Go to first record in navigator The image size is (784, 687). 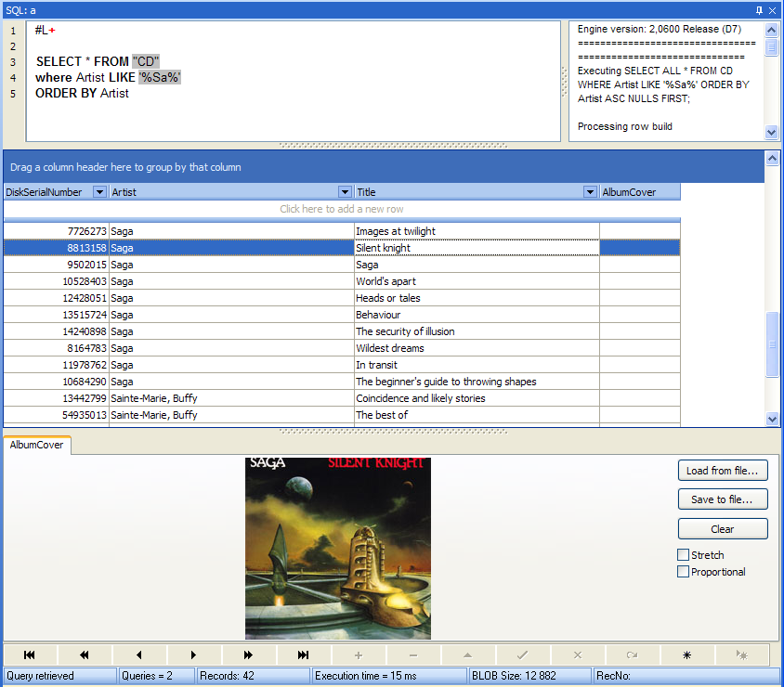30,655
